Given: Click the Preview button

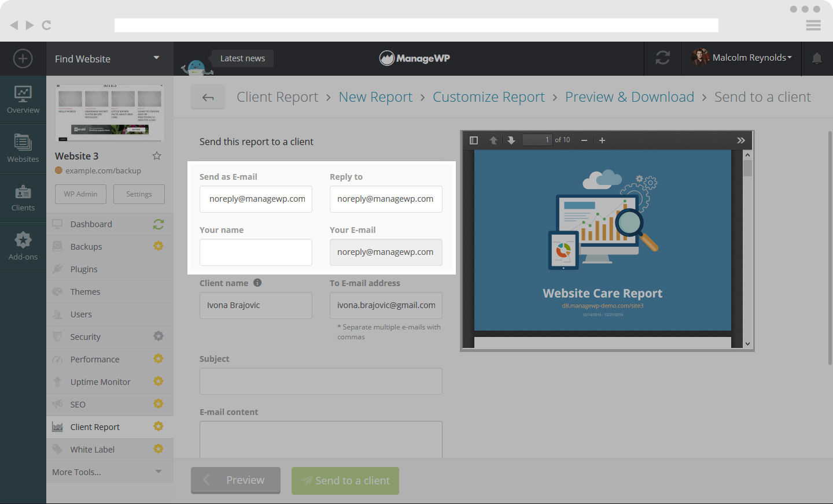Looking at the screenshot, I should coord(235,480).
